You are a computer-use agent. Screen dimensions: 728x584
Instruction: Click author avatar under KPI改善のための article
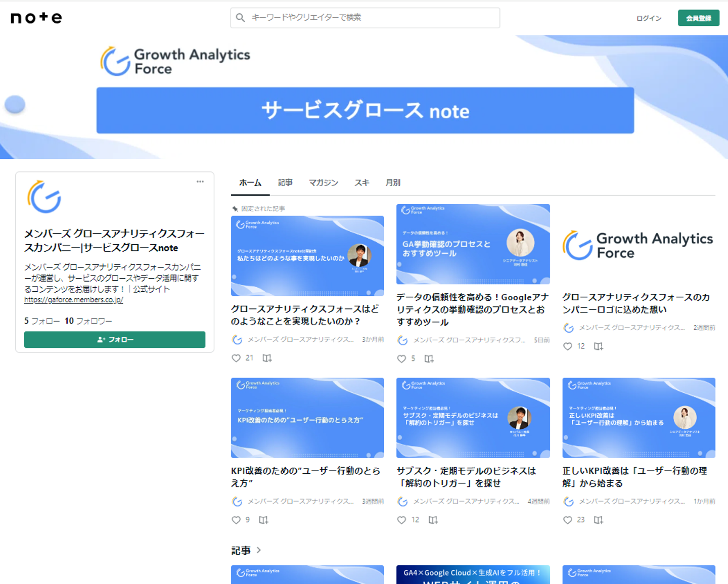pyautogui.click(x=237, y=501)
